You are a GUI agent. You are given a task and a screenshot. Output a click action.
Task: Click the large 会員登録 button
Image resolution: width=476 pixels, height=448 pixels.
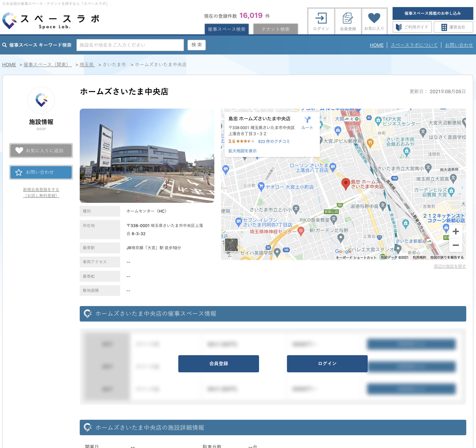[x=218, y=363]
